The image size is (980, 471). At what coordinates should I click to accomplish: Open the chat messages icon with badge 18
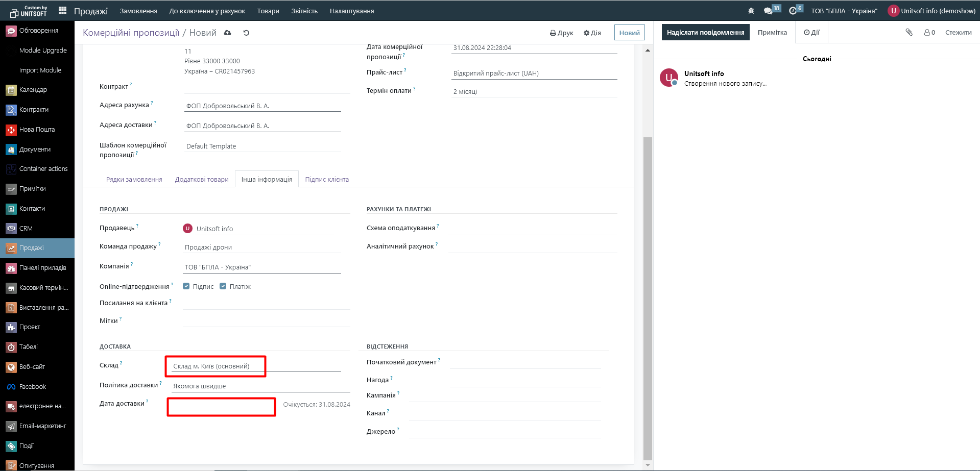point(768,11)
